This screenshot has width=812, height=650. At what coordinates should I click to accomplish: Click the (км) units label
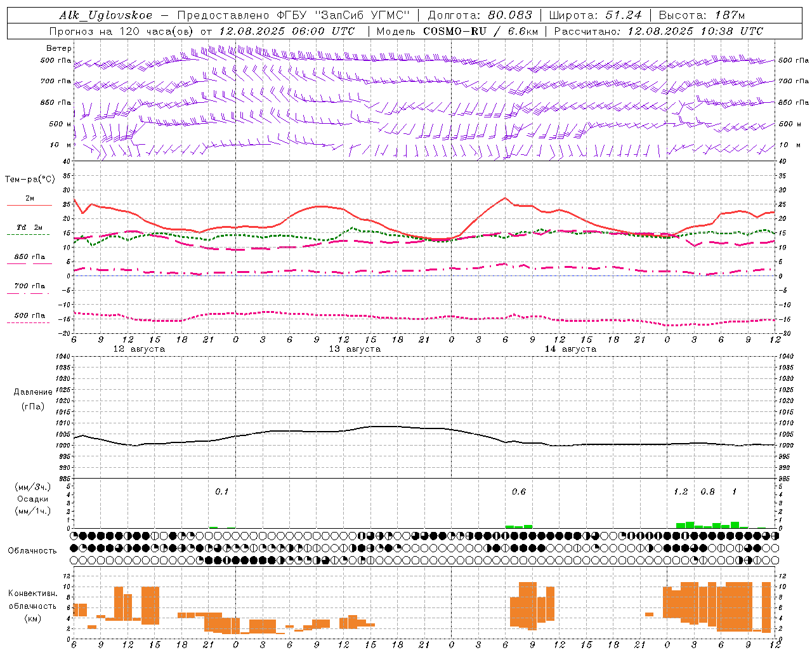coord(33,618)
